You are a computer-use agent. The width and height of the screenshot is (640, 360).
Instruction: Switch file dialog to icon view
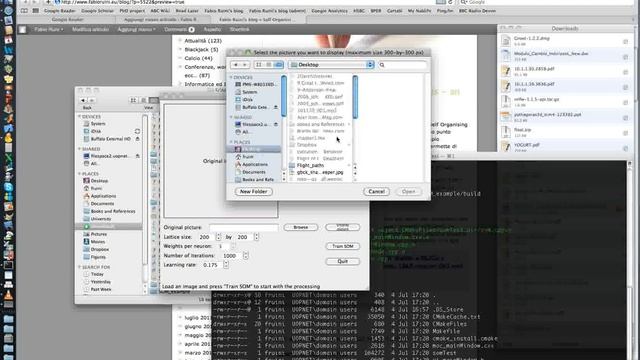(259, 65)
